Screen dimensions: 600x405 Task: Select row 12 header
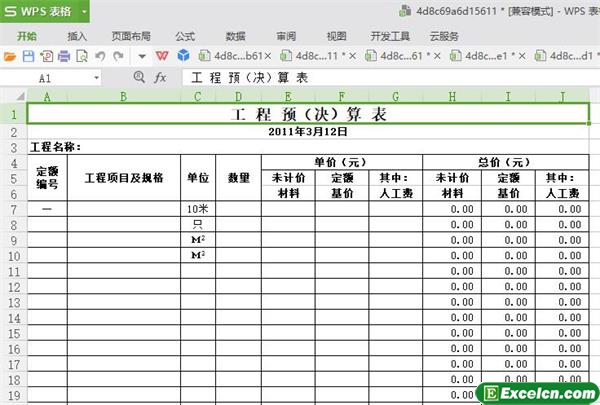14,287
